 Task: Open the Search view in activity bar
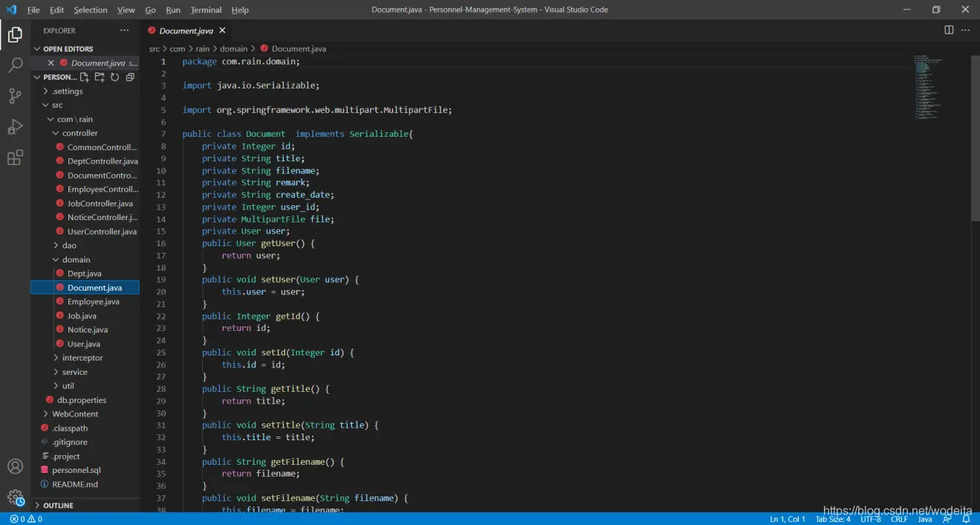click(15, 65)
